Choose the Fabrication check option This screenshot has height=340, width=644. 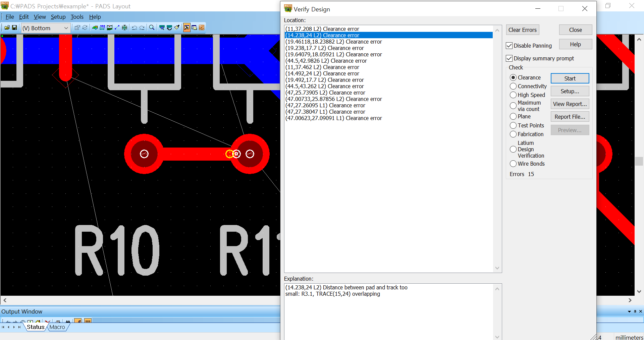click(513, 134)
